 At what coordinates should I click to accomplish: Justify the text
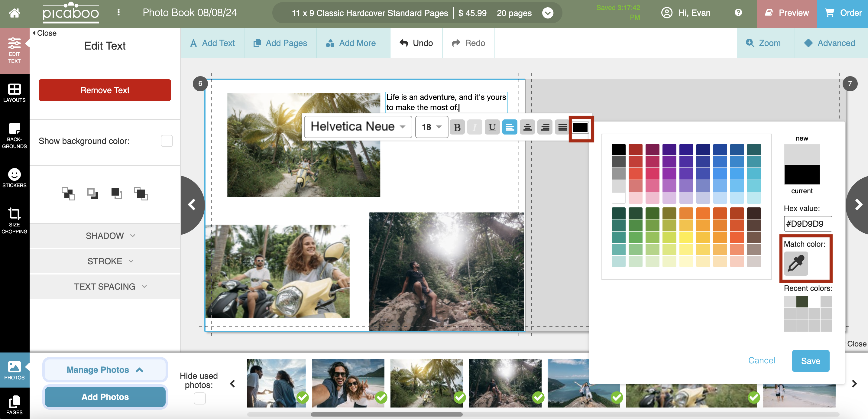[562, 127]
